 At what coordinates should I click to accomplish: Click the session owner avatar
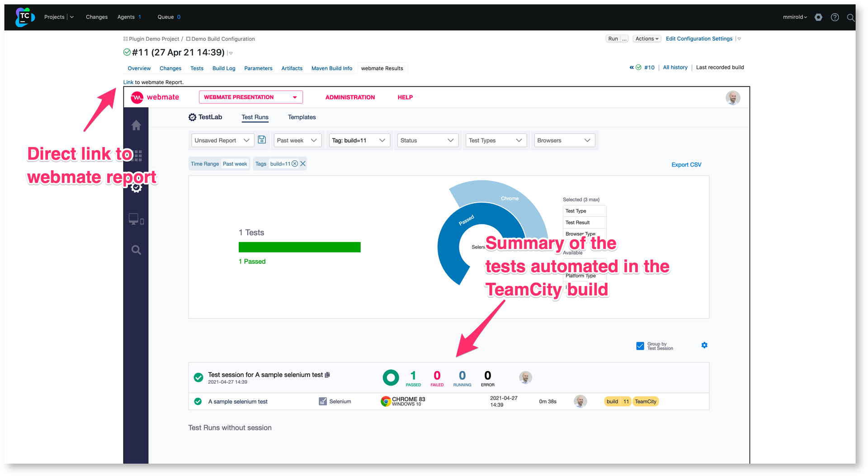525,377
